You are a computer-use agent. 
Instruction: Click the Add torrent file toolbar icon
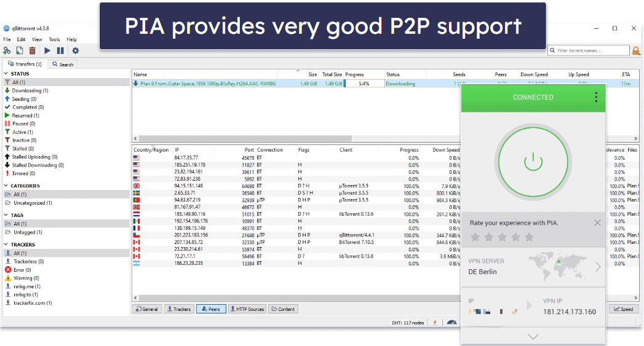pos(20,50)
